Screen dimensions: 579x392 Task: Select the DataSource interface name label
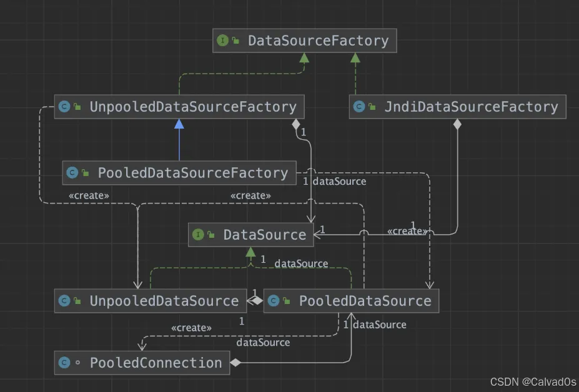265,235
